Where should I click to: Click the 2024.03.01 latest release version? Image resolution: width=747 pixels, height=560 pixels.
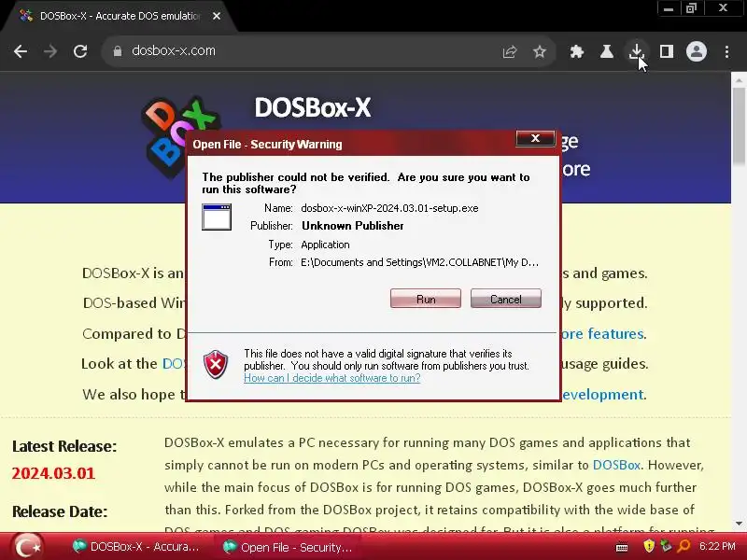click(x=53, y=473)
